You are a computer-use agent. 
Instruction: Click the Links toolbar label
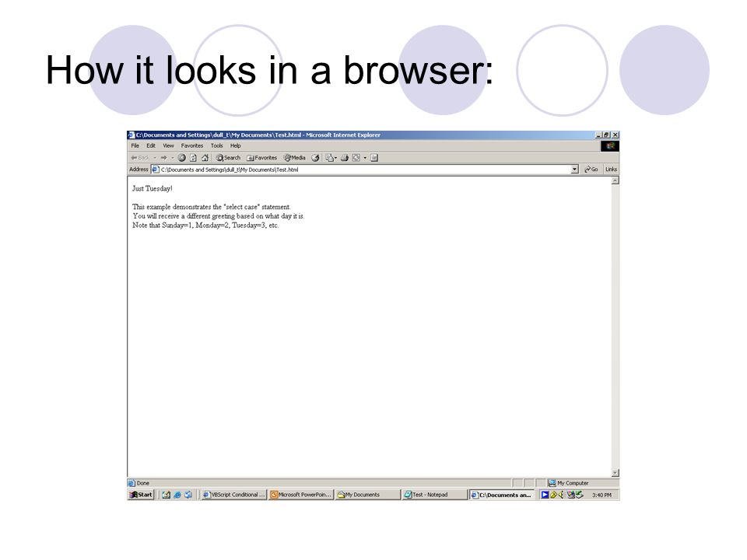611,169
